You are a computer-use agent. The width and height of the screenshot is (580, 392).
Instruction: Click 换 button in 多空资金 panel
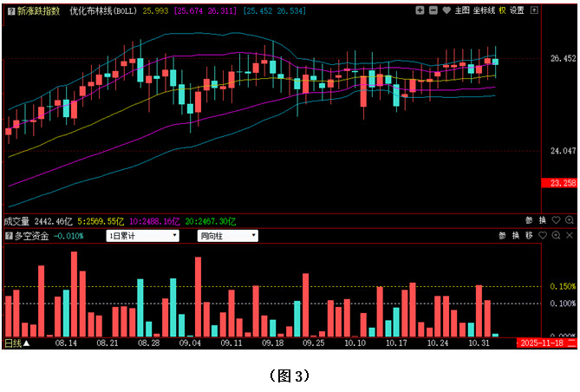(515, 236)
